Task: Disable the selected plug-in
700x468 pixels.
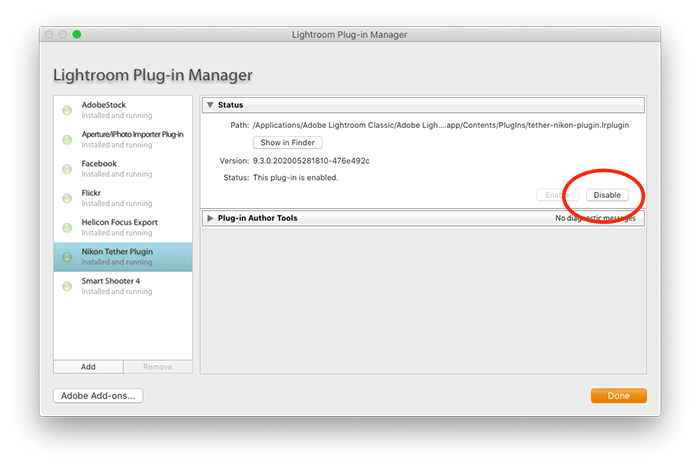Action: [x=607, y=195]
